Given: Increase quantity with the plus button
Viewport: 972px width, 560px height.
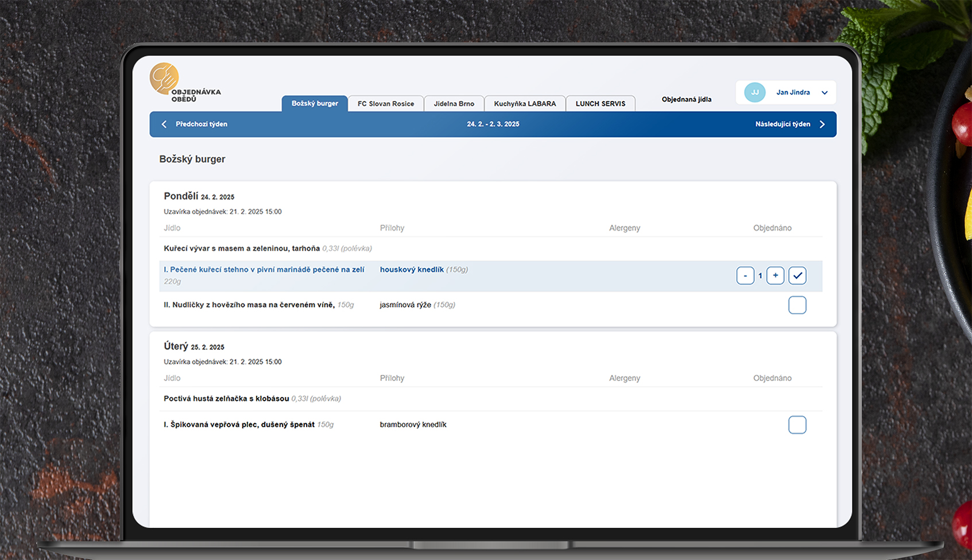Looking at the screenshot, I should tap(775, 276).
